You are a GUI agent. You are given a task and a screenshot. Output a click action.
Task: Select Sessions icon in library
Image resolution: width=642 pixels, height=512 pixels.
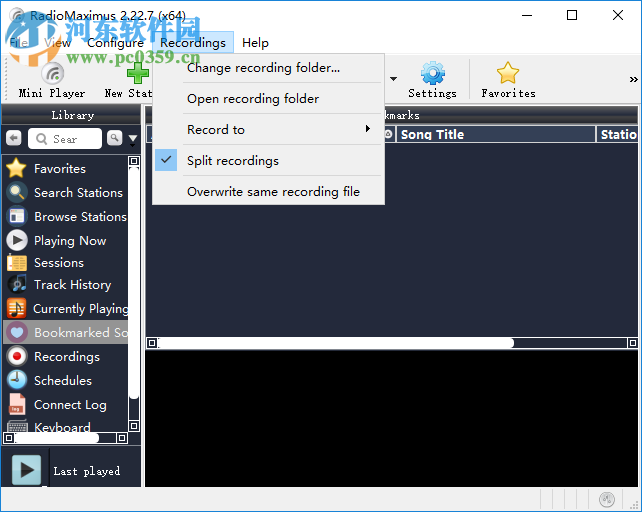[17, 263]
